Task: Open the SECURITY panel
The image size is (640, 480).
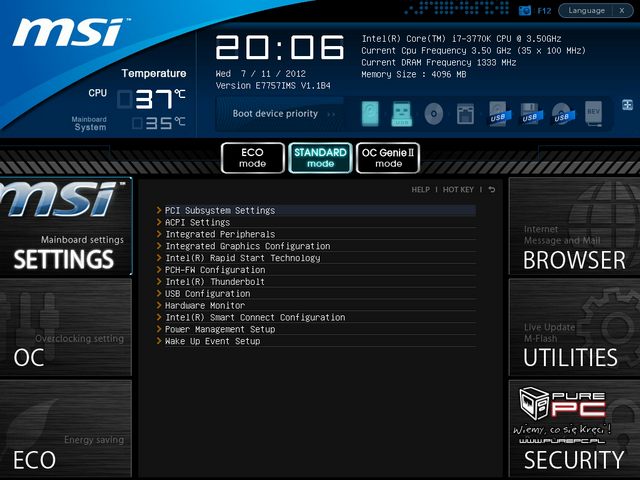Action: (x=574, y=429)
